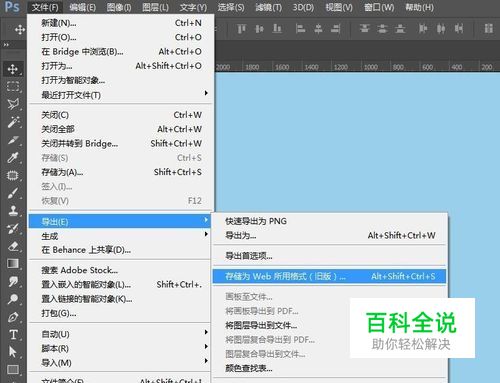Select the Eyedropper tool
The height and width of the screenshot is (383, 500).
(13, 157)
